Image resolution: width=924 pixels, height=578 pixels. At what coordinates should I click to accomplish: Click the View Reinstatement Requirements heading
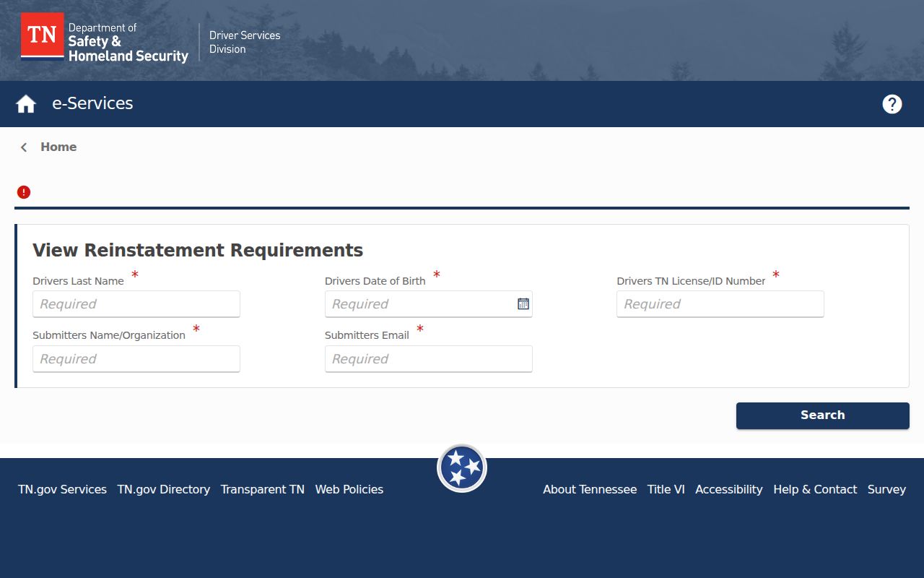tap(198, 251)
